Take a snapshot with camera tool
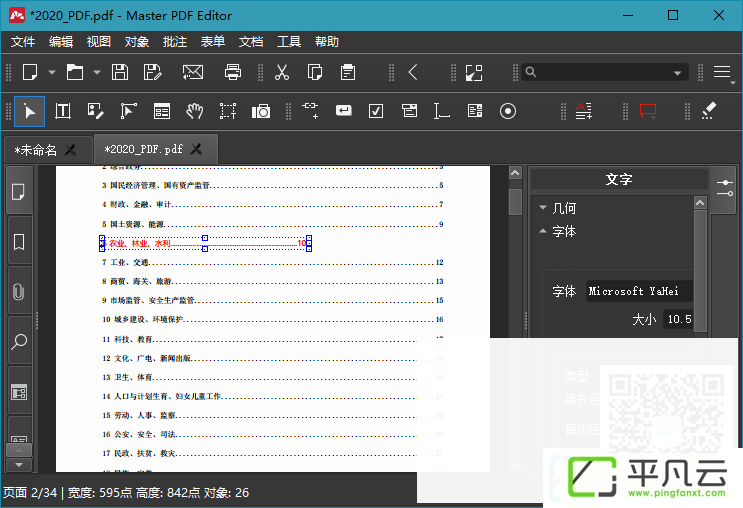The image size is (743, 508). [261, 111]
